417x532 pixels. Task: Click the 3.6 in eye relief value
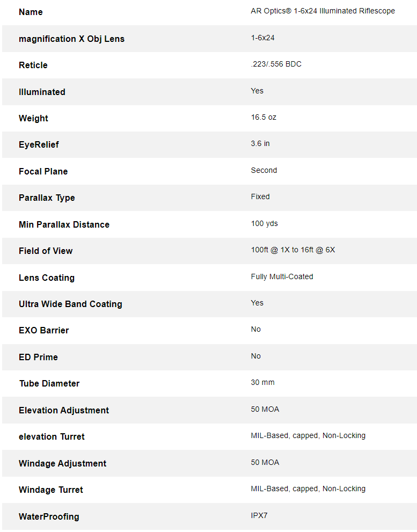tap(260, 143)
